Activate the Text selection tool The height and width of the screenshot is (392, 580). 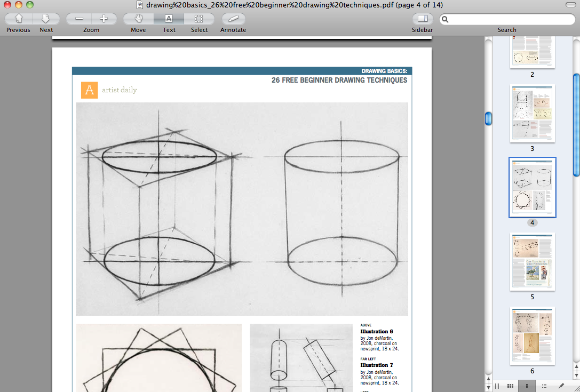(x=169, y=19)
